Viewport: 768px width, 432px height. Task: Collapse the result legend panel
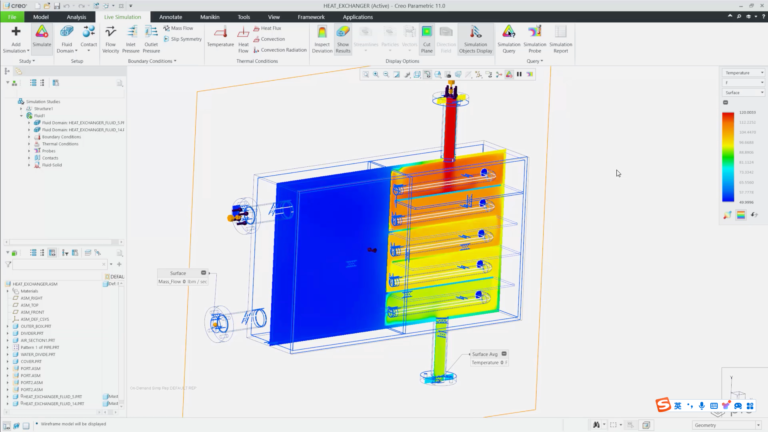click(725, 102)
